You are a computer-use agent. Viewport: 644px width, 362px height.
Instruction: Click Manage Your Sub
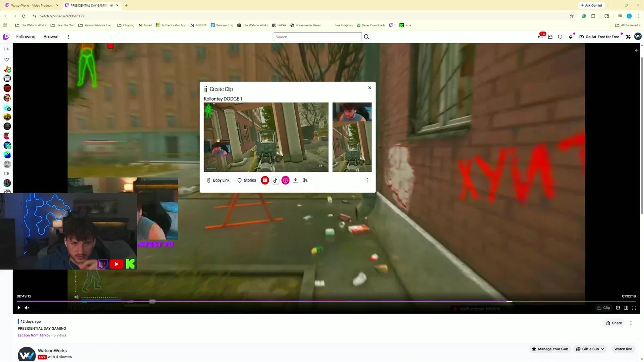(x=550, y=349)
